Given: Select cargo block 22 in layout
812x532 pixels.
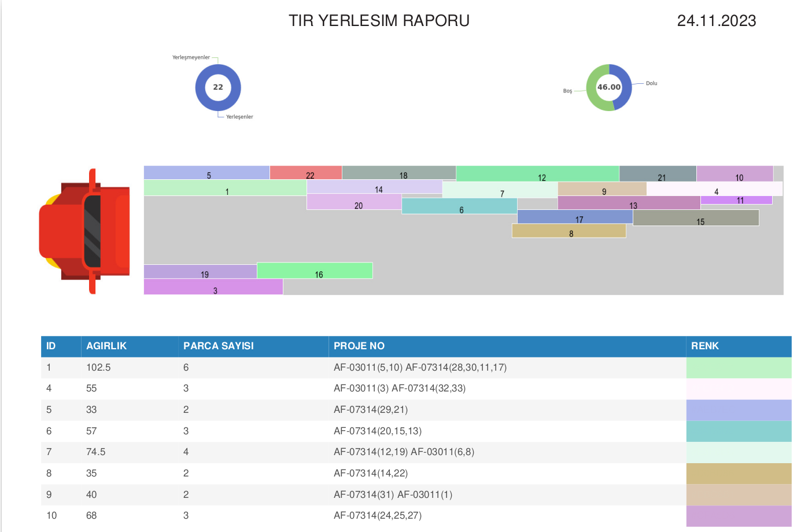Looking at the screenshot, I should 306,173.
